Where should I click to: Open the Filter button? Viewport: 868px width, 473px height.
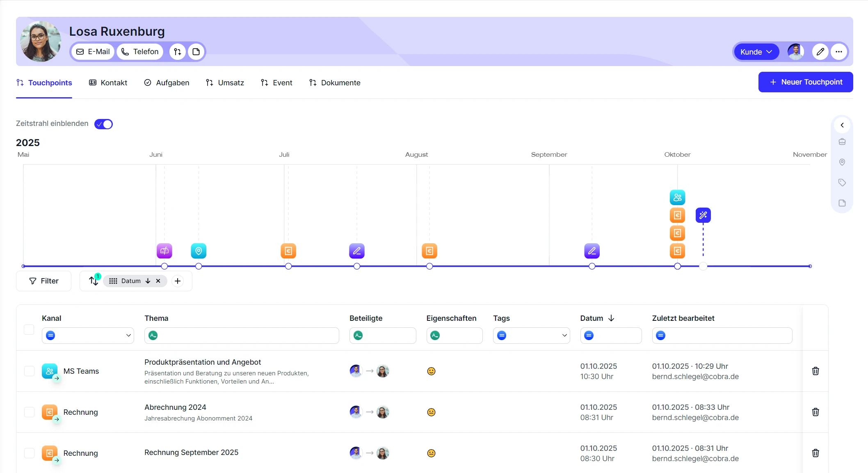44,281
